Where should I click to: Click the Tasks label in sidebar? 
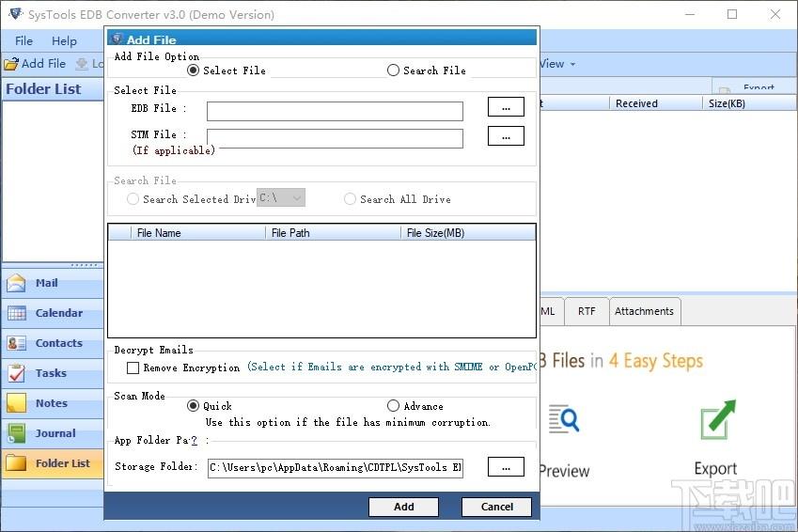click(x=51, y=373)
